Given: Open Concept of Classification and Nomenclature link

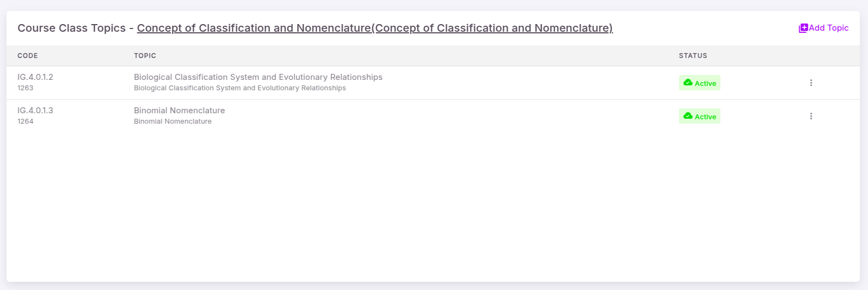Looking at the screenshot, I should (375, 28).
